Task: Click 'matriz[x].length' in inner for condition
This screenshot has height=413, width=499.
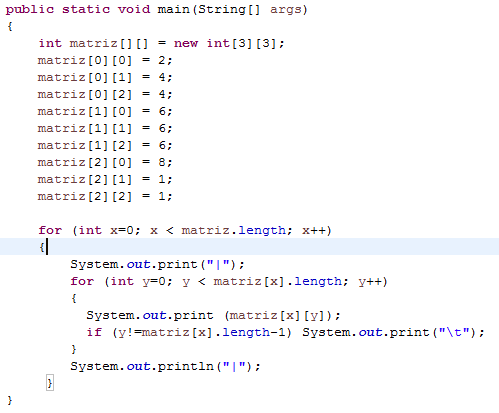Action: click(x=278, y=281)
